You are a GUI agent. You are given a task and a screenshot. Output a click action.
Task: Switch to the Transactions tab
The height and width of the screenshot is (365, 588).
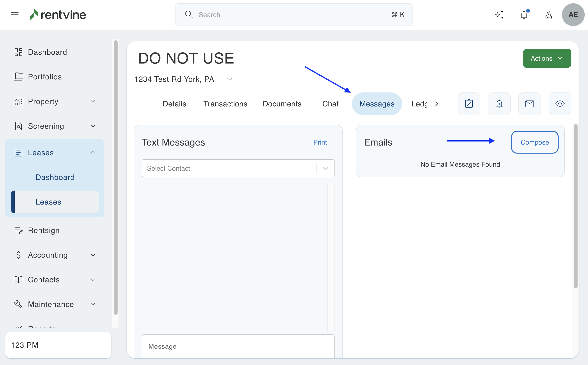(225, 104)
